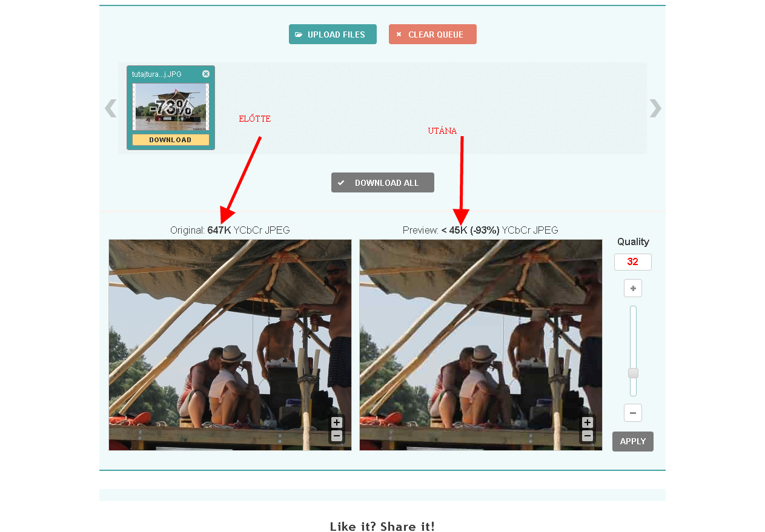Click the Quality value input field
This screenshot has width=765, height=532.
pos(632,262)
